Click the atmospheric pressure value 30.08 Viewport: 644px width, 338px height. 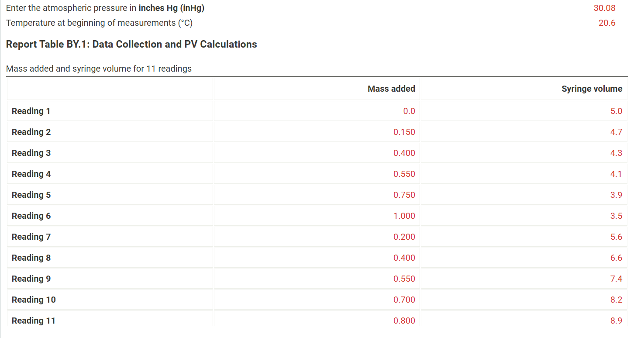(606, 8)
